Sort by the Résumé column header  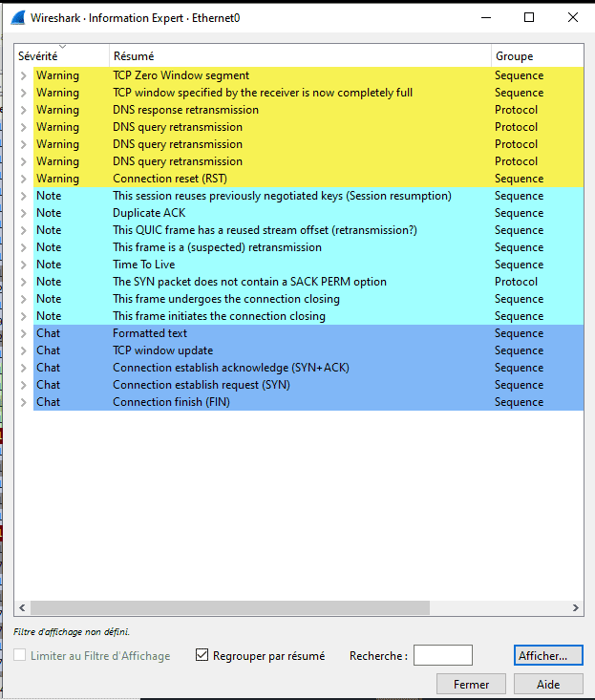(300, 55)
